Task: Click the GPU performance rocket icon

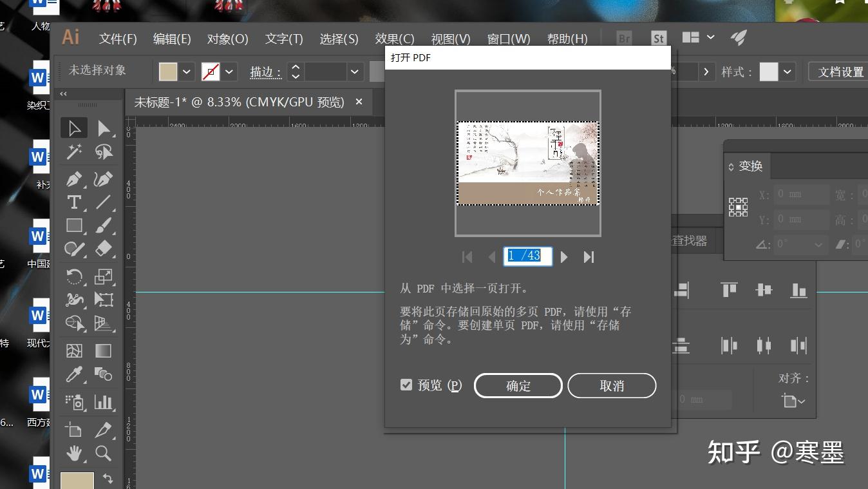Action: [739, 38]
